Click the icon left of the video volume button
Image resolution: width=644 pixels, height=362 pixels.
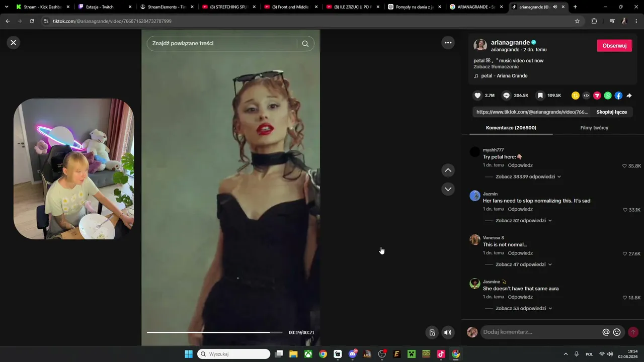[432, 332]
